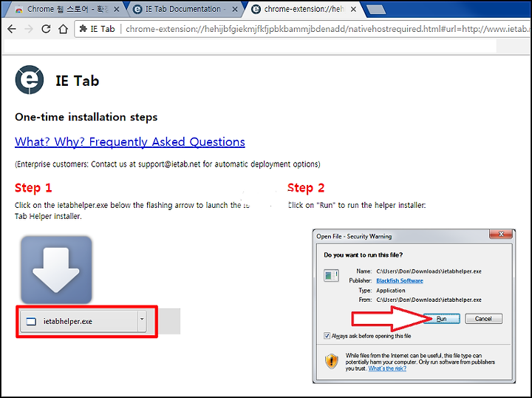
Task: Open the ietabhelper.exe download options arrow
Action: point(142,321)
